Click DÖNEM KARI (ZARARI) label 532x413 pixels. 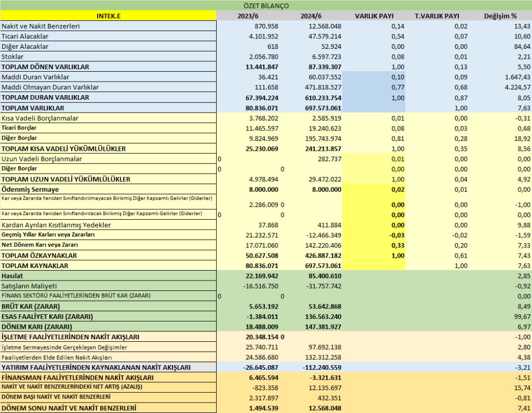coord(37,327)
